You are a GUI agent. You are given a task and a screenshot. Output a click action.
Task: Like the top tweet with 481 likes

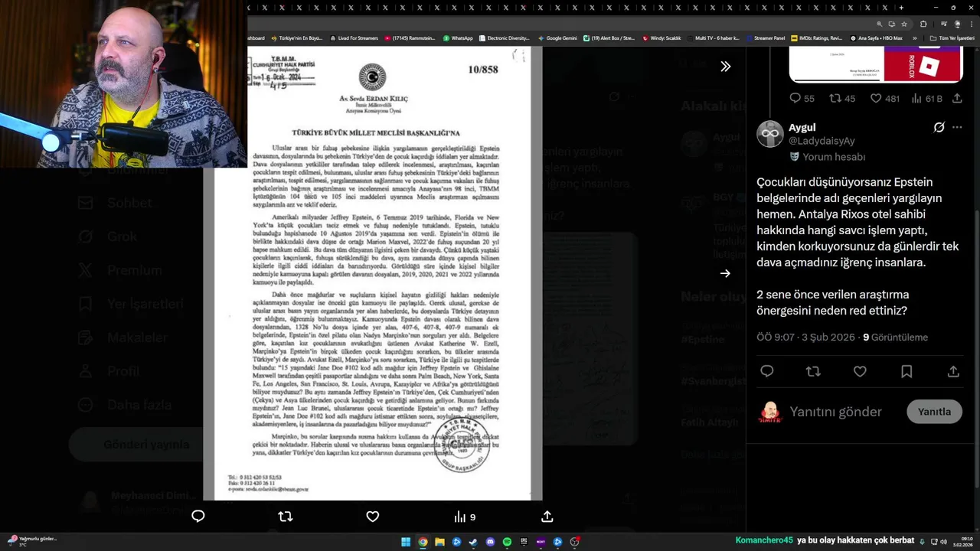(x=884, y=99)
